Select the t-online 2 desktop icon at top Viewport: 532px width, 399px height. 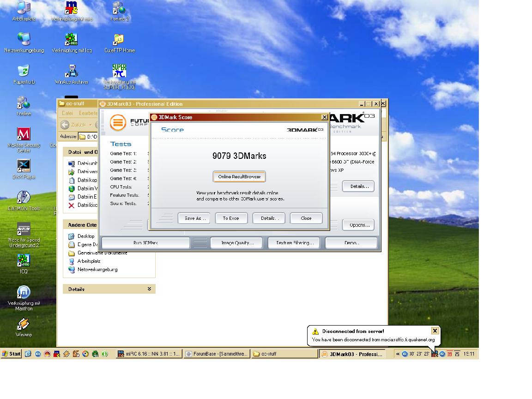pos(120,11)
